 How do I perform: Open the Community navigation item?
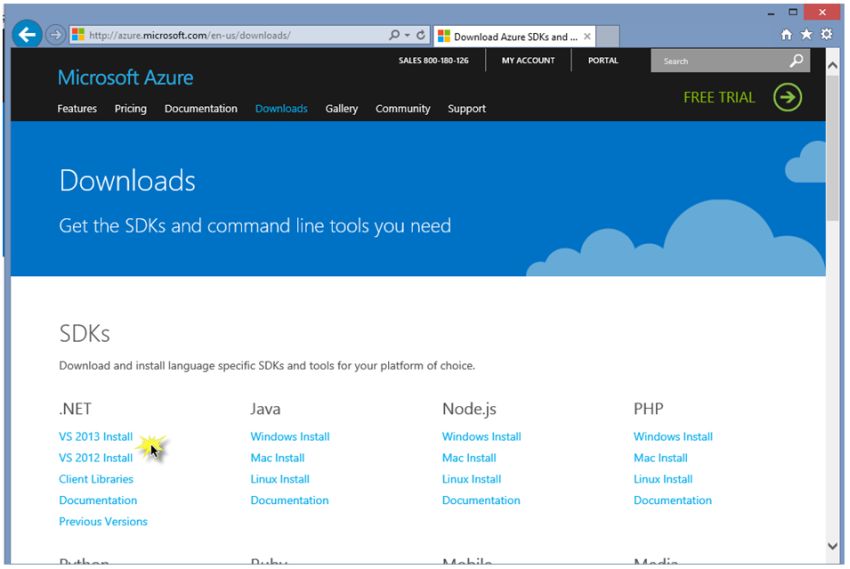(x=403, y=108)
